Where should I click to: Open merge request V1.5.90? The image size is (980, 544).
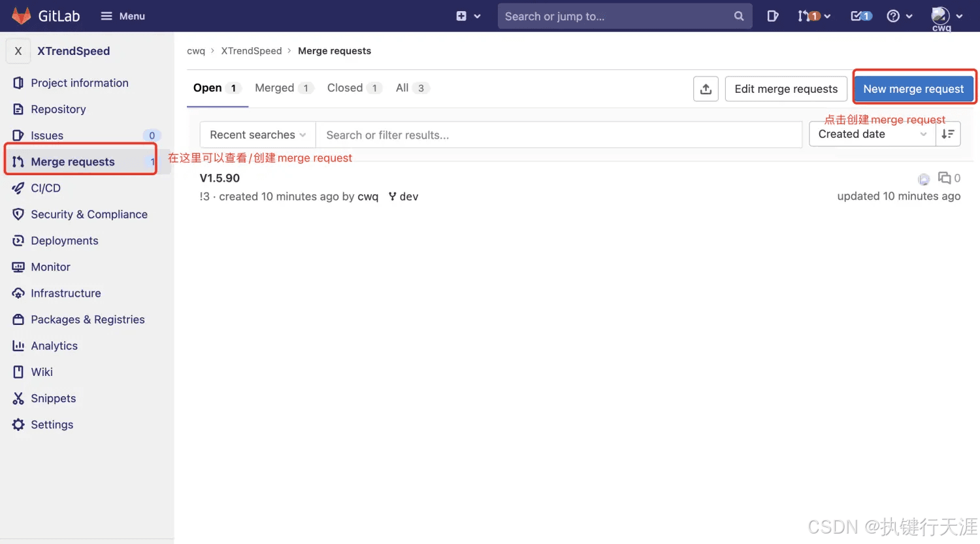tap(220, 178)
